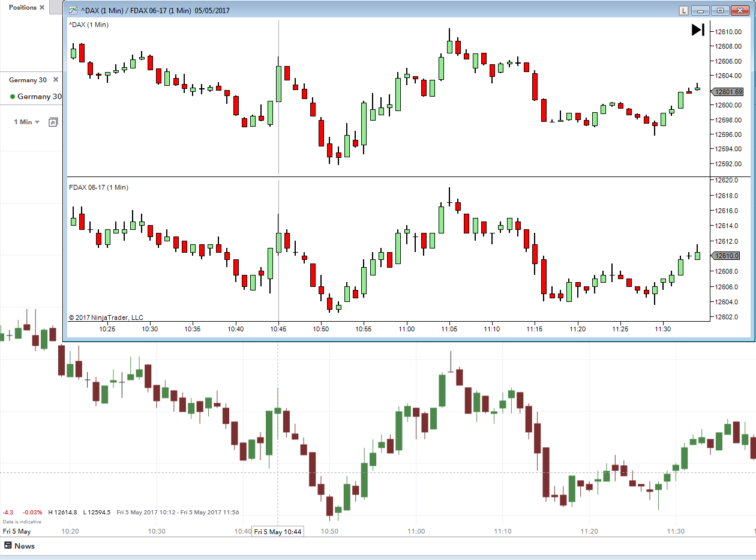Click the skip-to-end arrow on DAX chart
This screenshot has height=560, width=756.
(x=698, y=29)
